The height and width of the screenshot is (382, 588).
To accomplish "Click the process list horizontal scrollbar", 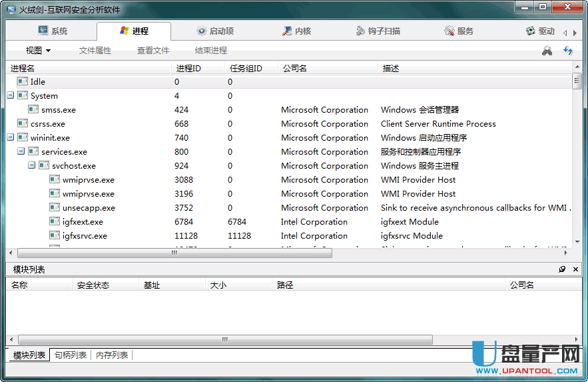I will tap(173, 253).
